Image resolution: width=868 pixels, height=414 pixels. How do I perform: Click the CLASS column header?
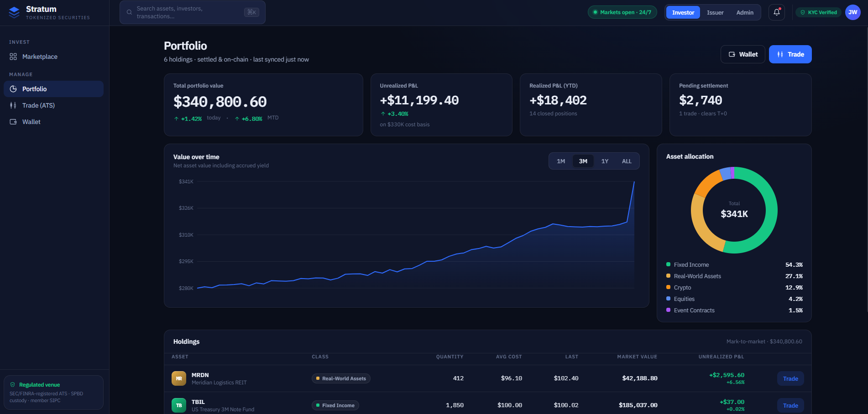click(320, 357)
